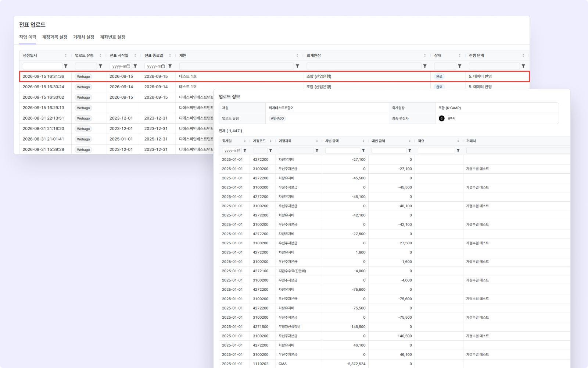Click the 전표 종료일 funnel filter icon
Screen dimensions: 588x368
[170, 66]
